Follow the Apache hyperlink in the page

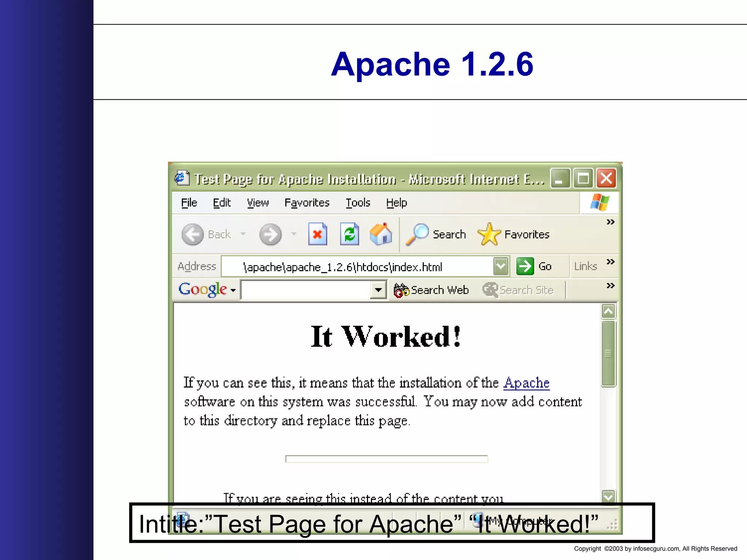click(x=526, y=383)
